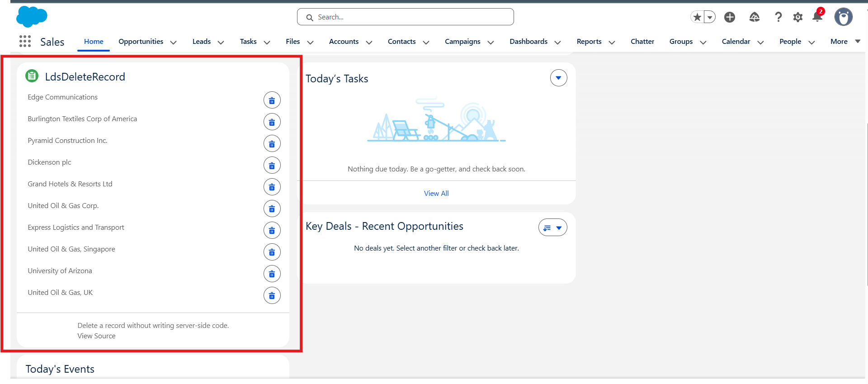Expand the Opportunities tab dropdown chevron
The height and width of the screenshot is (384, 868).
coord(173,42)
